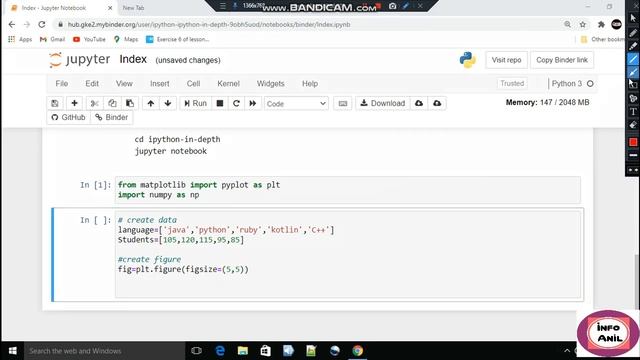Viewport: 640px width, 360px height.
Task: Interrupt the kernel with the stop square icon
Action: pos(220,103)
